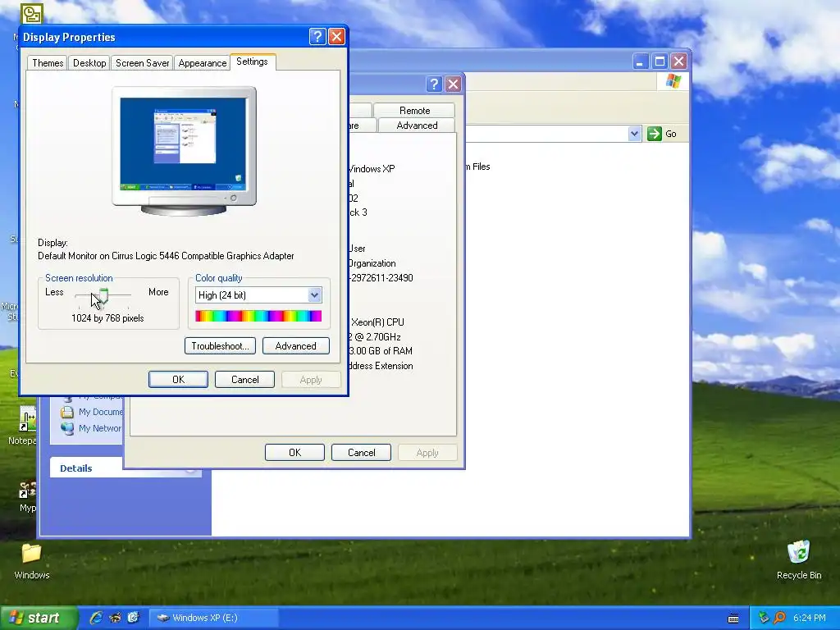
Task: Click OK in System Properties dialog
Action: [294, 453]
